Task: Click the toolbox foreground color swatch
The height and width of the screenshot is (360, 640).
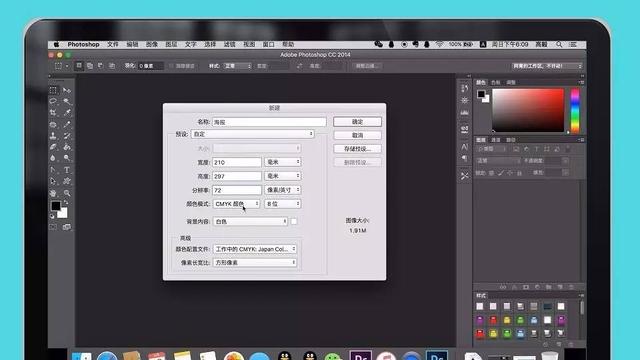Action: pos(56,206)
